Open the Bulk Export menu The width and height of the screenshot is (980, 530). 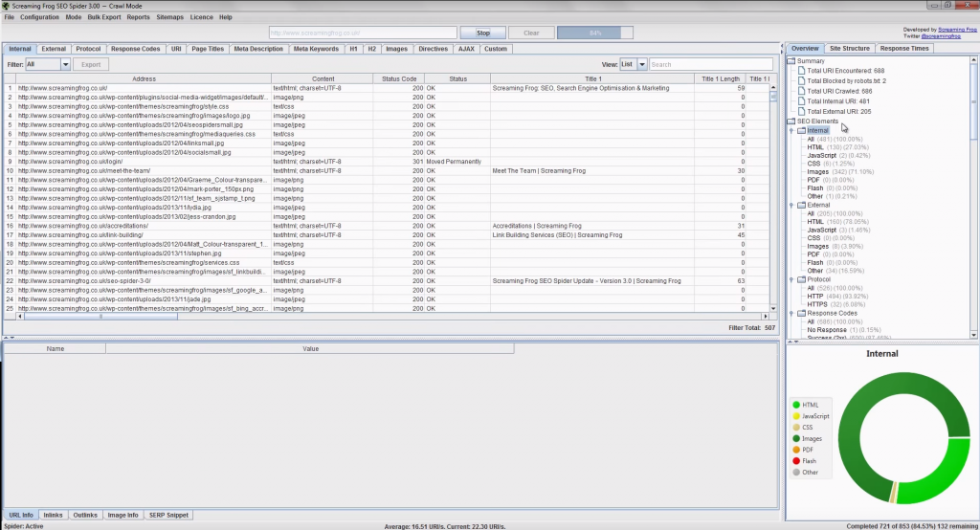[x=103, y=17]
